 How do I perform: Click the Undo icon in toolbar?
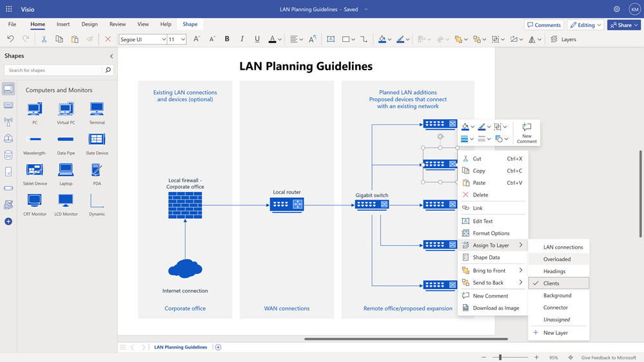coord(11,39)
